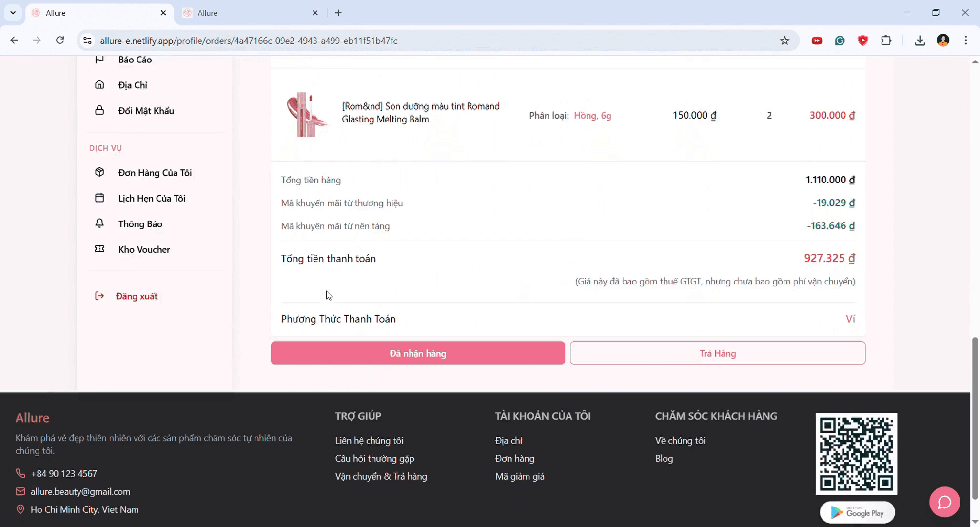Viewport: 980px width, 527px height.
Task: Bookmark this page with star icon
Action: [x=784, y=41]
